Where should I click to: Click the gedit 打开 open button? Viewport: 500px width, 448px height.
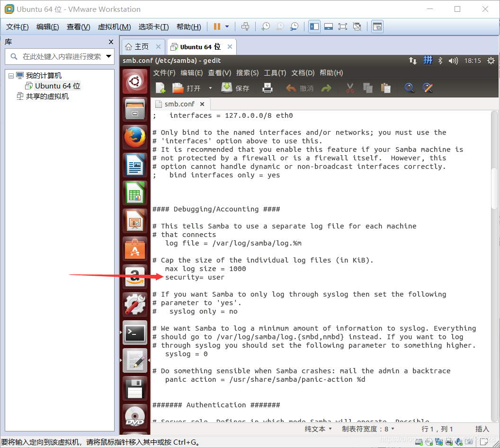tap(187, 88)
